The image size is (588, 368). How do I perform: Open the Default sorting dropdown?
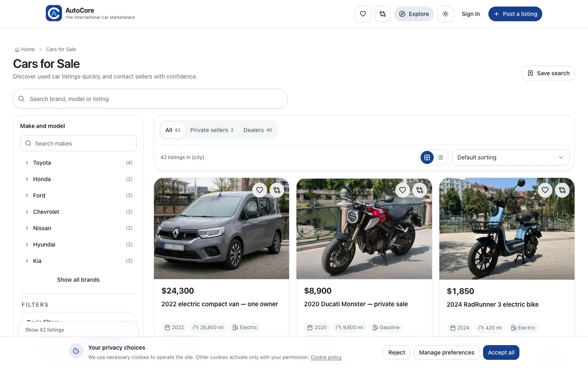(x=510, y=157)
